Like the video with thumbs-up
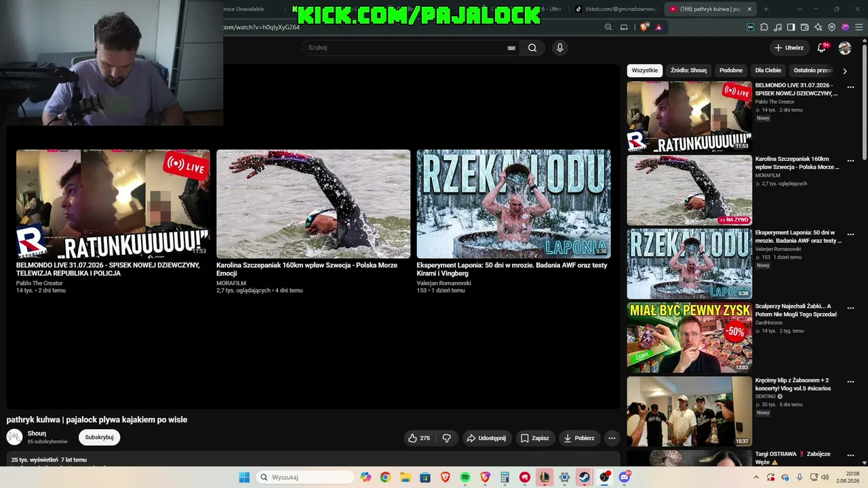868x488 pixels. point(419,438)
